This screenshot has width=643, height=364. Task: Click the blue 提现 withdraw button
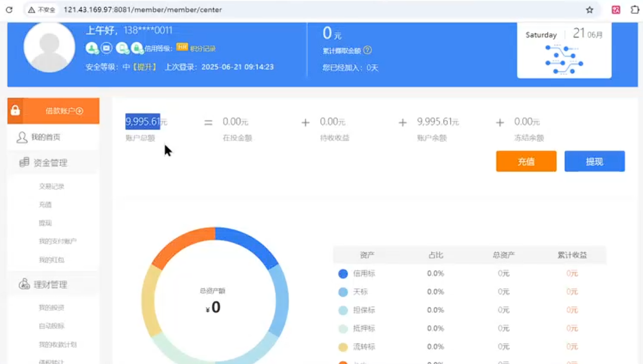click(x=595, y=162)
